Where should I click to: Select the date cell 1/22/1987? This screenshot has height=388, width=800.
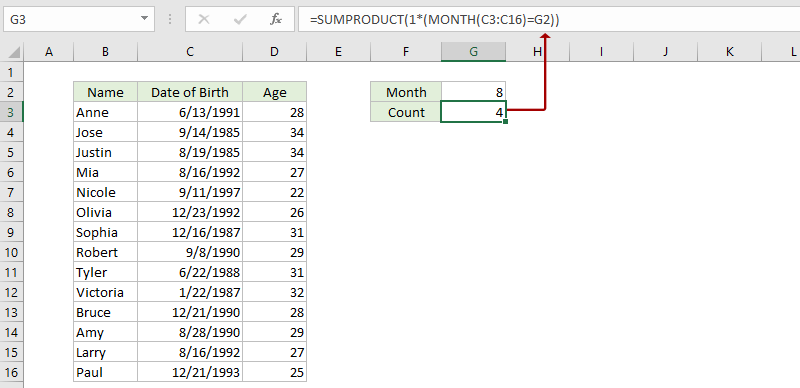click(190, 292)
